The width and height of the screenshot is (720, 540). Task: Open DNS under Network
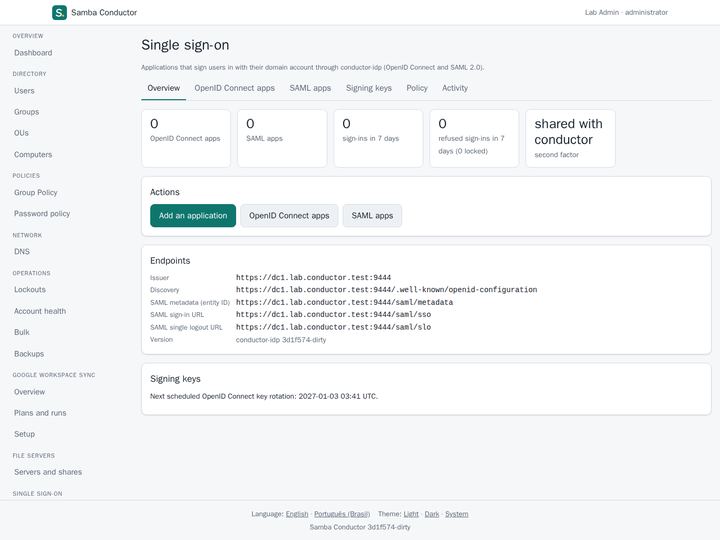click(22, 252)
